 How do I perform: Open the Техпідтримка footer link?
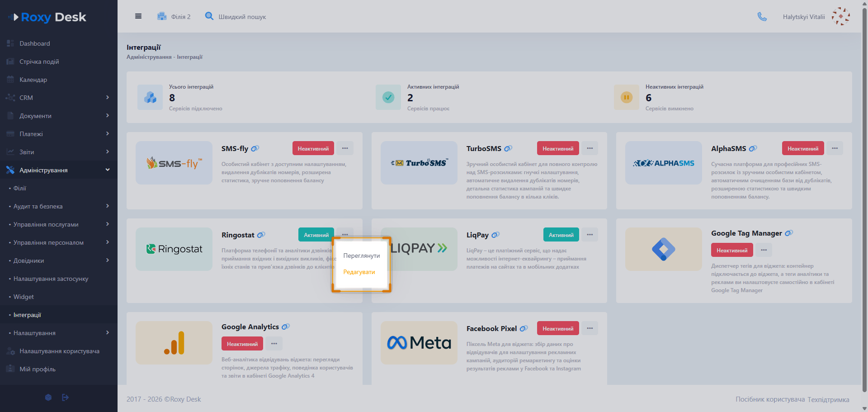pos(828,399)
